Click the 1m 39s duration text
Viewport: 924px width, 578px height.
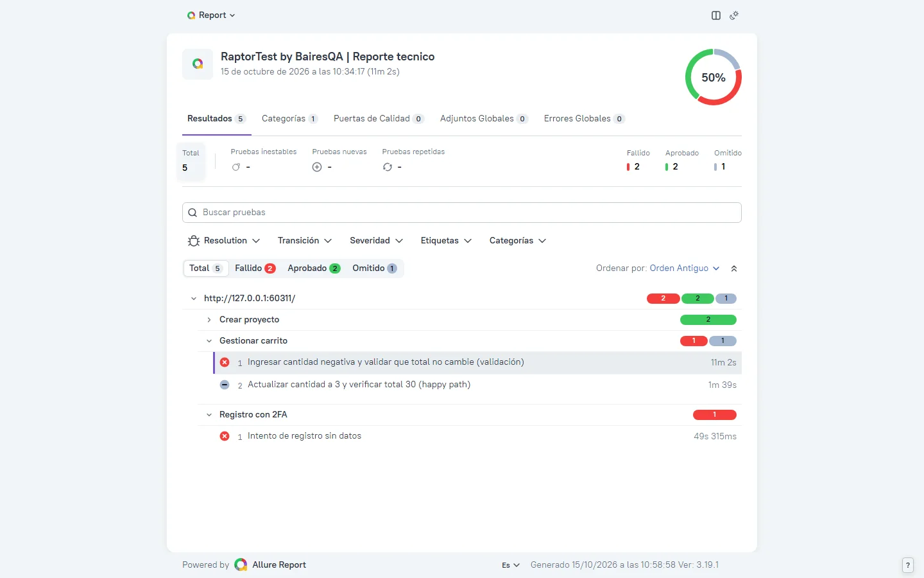723,385
